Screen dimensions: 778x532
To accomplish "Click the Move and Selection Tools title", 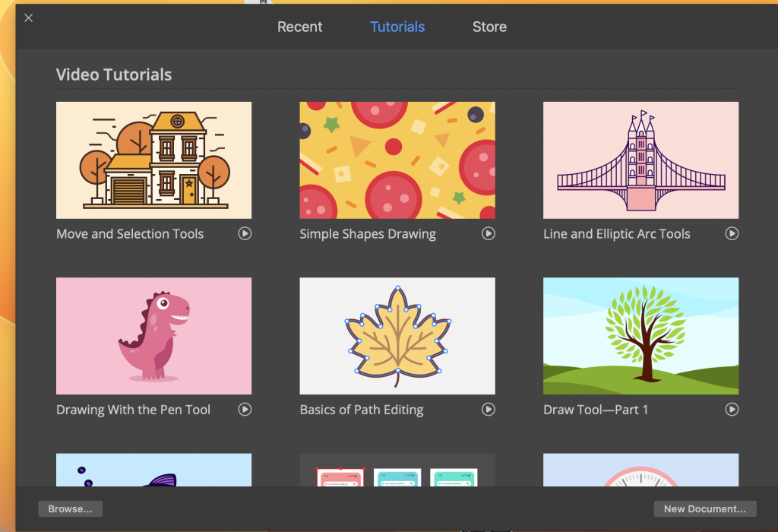I will (x=130, y=234).
